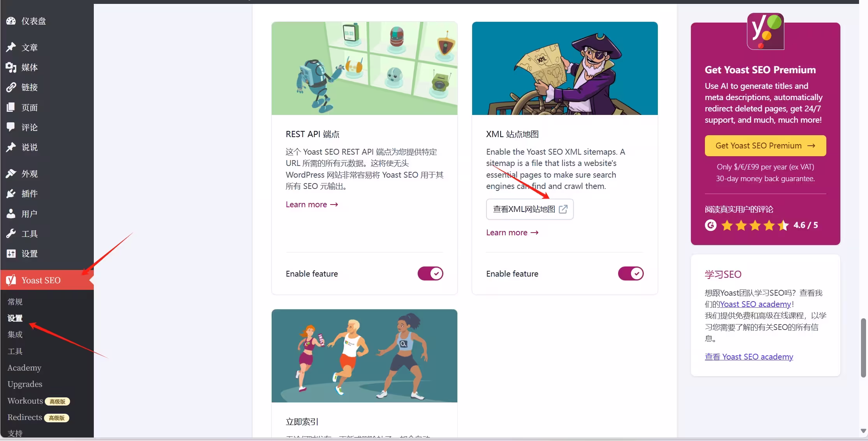Click the 立即索引 runners thumbnail image
Screen dimensions: 868x441
(364, 356)
